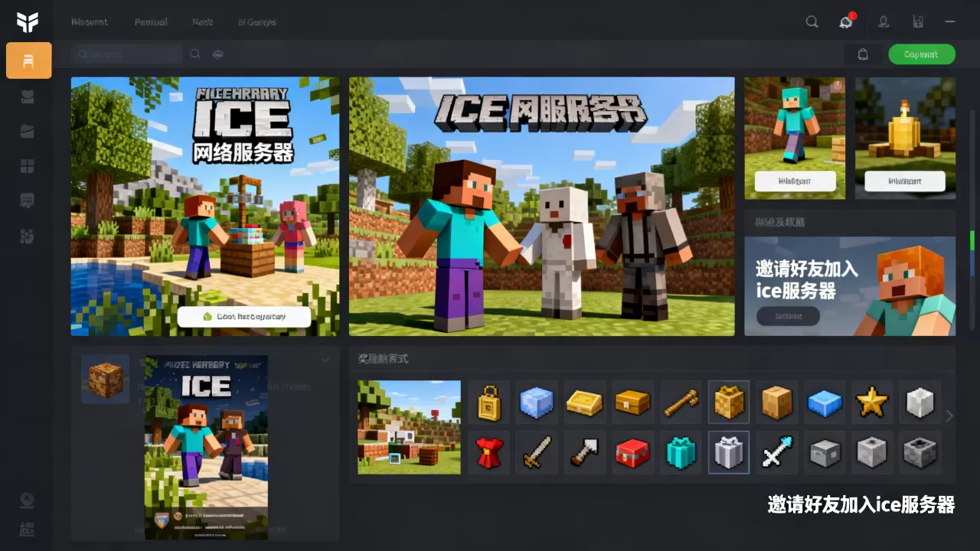The width and height of the screenshot is (980, 551).
Task: Click the search input field
Action: click(126, 54)
